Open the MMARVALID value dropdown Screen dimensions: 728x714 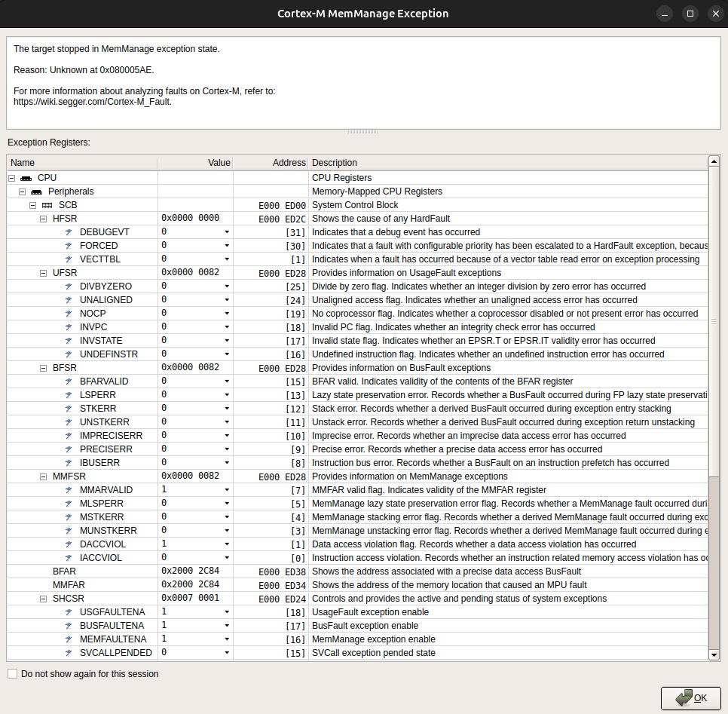pyautogui.click(x=227, y=490)
